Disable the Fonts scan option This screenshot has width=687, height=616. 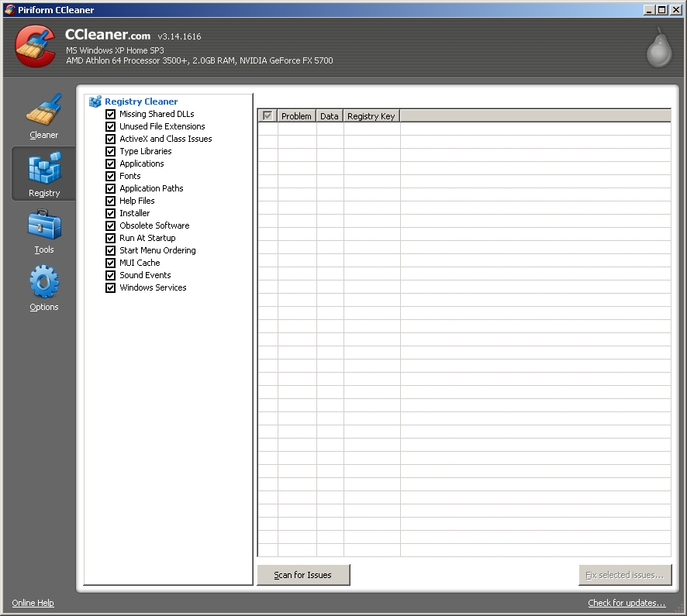click(110, 176)
